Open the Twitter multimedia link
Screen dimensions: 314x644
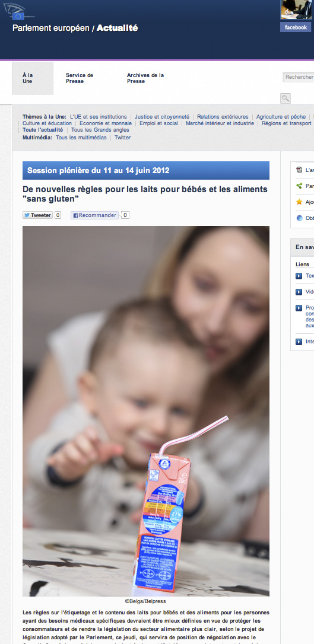(122, 138)
